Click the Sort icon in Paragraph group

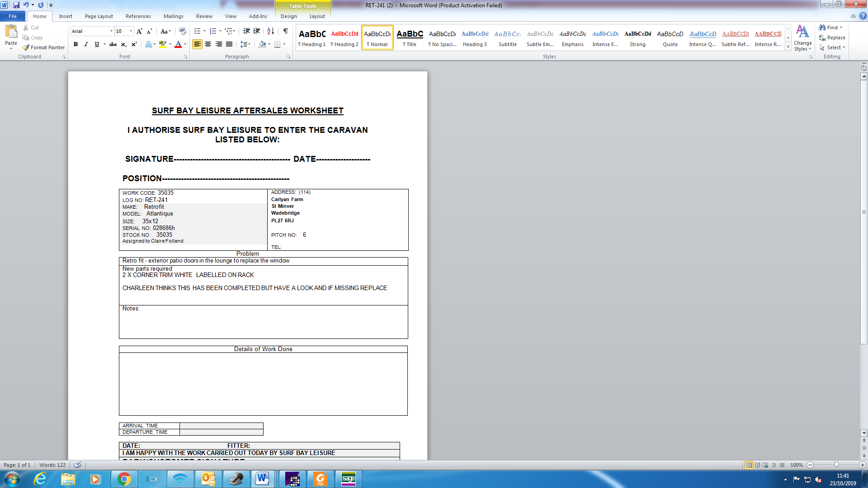coord(270,31)
